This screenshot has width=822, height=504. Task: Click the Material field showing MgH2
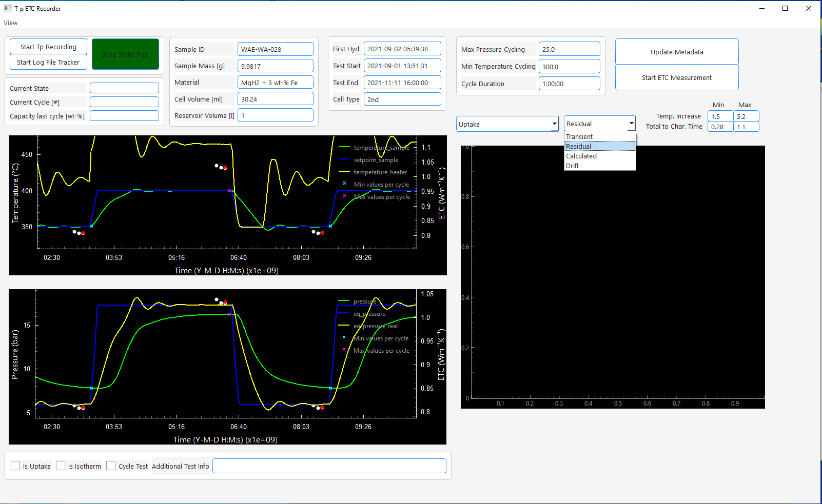pos(275,82)
